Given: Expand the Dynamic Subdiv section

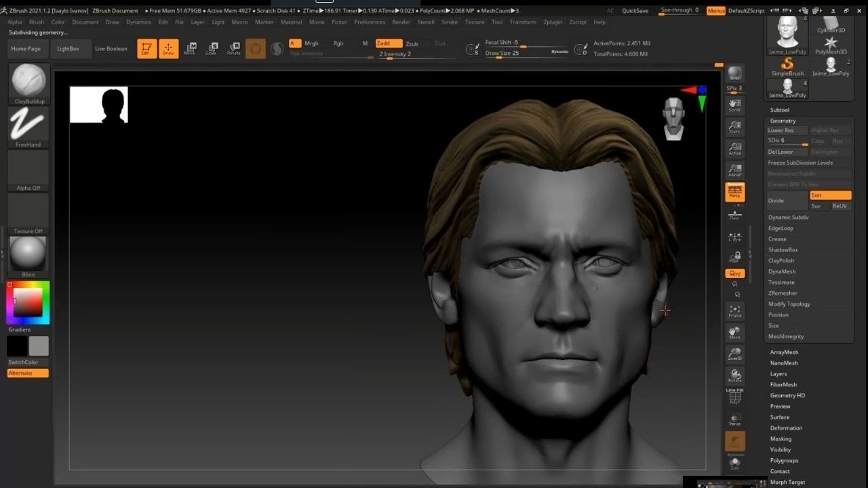Looking at the screenshot, I should pyautogui.click(x=788, y=218).
